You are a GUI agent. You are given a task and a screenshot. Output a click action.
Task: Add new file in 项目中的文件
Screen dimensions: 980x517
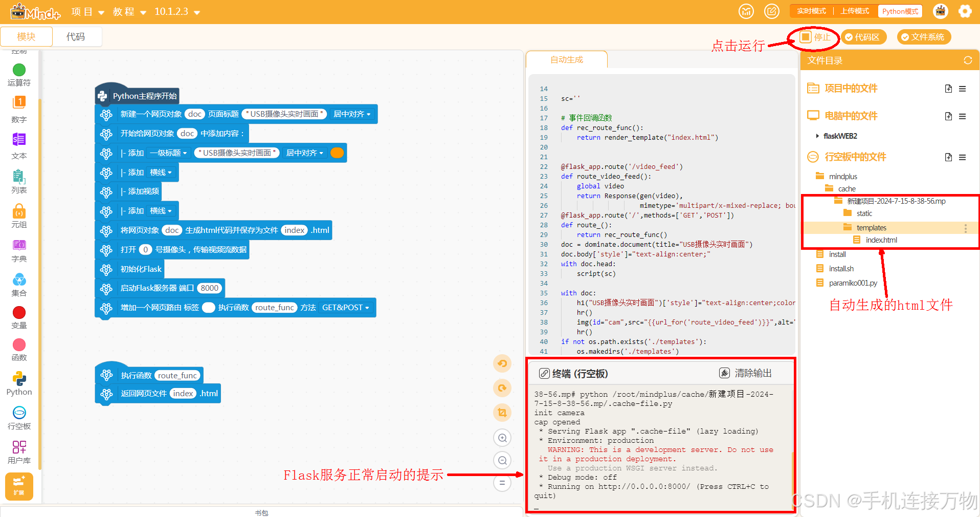point(948,89)
